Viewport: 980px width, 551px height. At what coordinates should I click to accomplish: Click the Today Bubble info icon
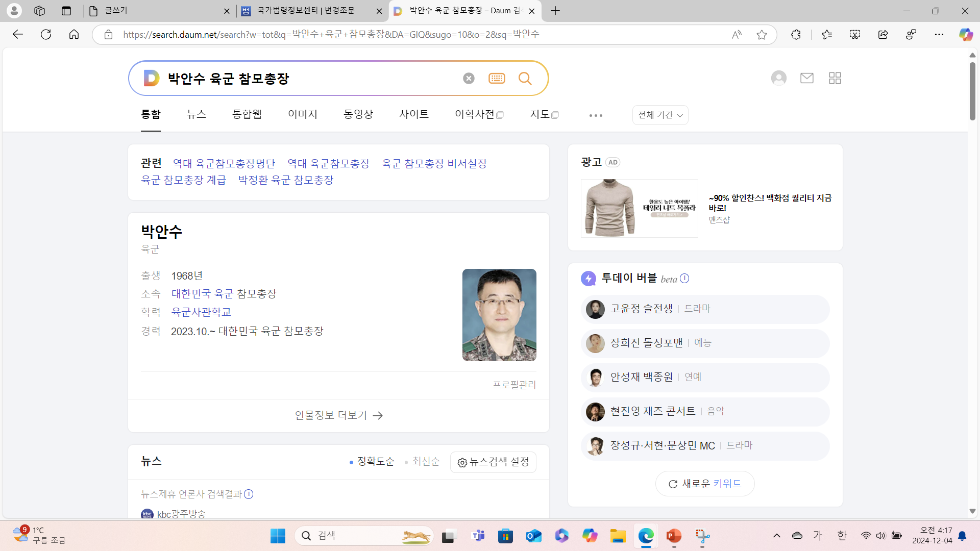coord(685,279)
